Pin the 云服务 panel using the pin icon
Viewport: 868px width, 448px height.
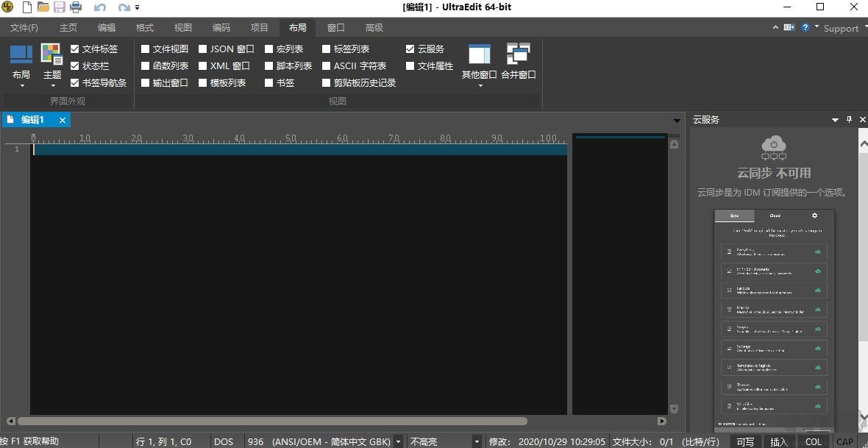(x=850, y=118)
